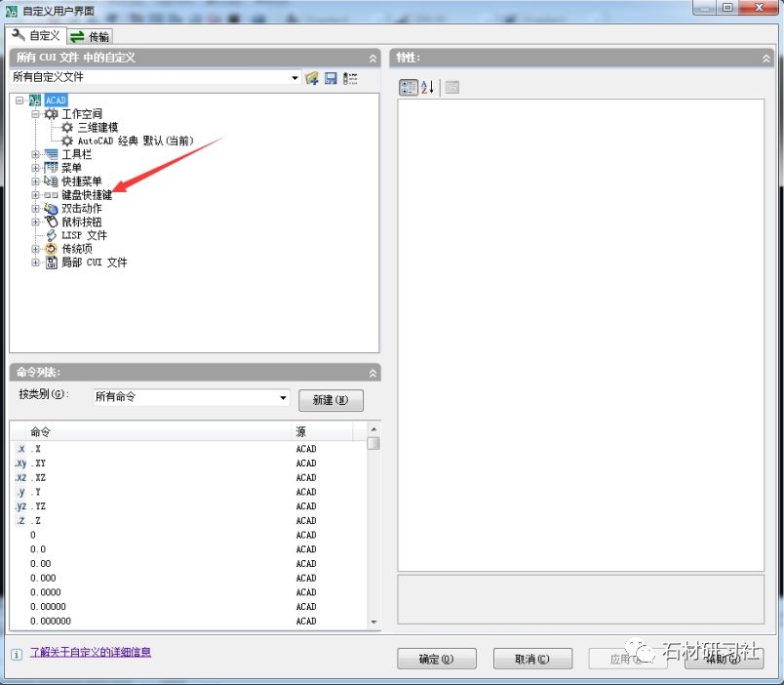Select the 双击动作 tree item
The height and width of the screenshot is (685, 784).
(x=82, y=209)
